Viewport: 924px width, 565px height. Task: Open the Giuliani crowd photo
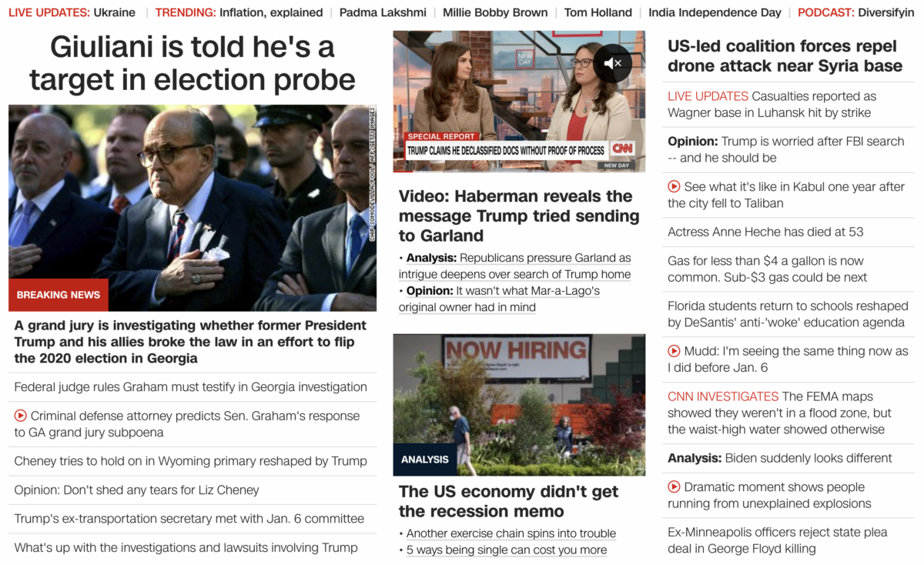[x=192, y=208]
